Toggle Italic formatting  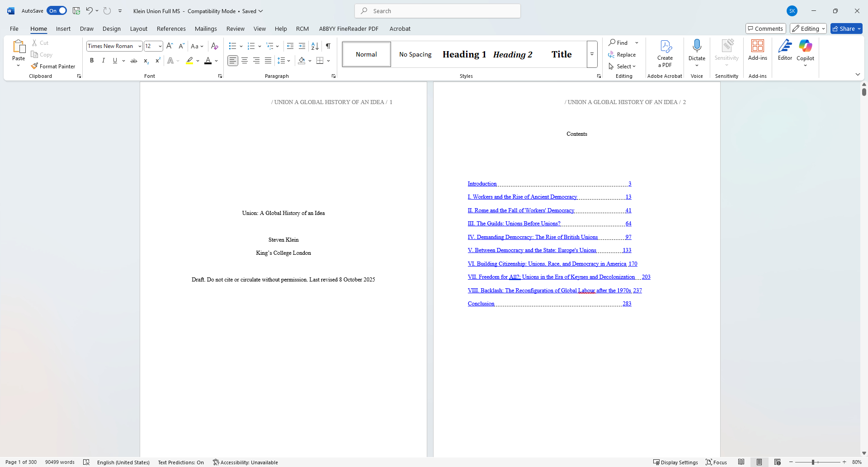coord(104,61)
